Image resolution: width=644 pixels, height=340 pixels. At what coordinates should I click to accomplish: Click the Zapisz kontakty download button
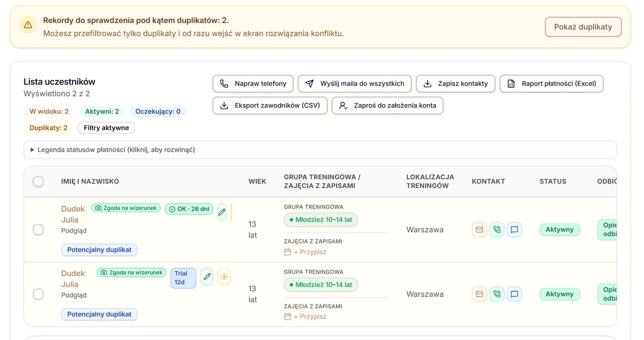tap(456, 84)
